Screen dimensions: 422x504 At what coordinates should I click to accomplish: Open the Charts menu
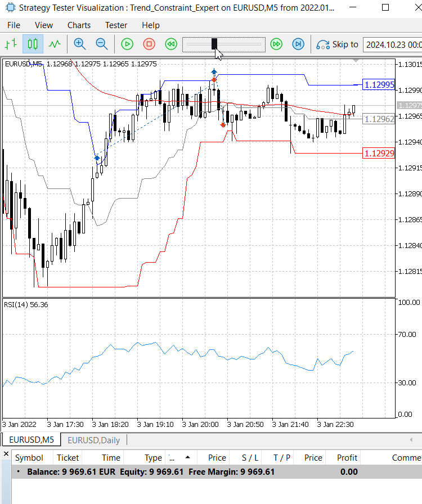point(79,25)
